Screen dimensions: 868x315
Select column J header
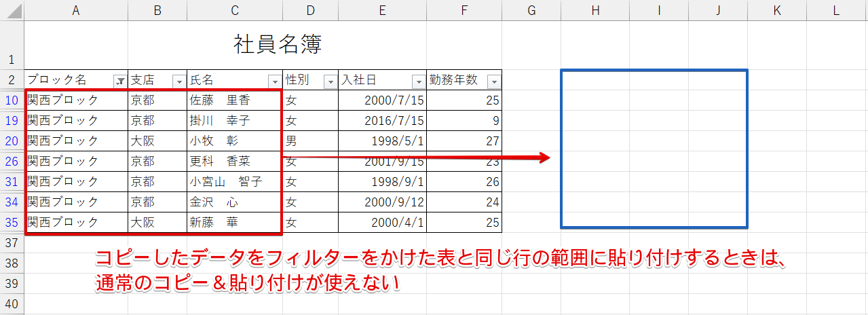[718, 10]
